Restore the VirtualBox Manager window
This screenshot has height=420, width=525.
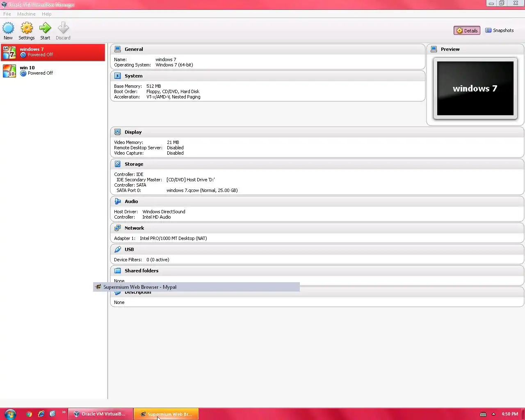(x=502, y=3)
